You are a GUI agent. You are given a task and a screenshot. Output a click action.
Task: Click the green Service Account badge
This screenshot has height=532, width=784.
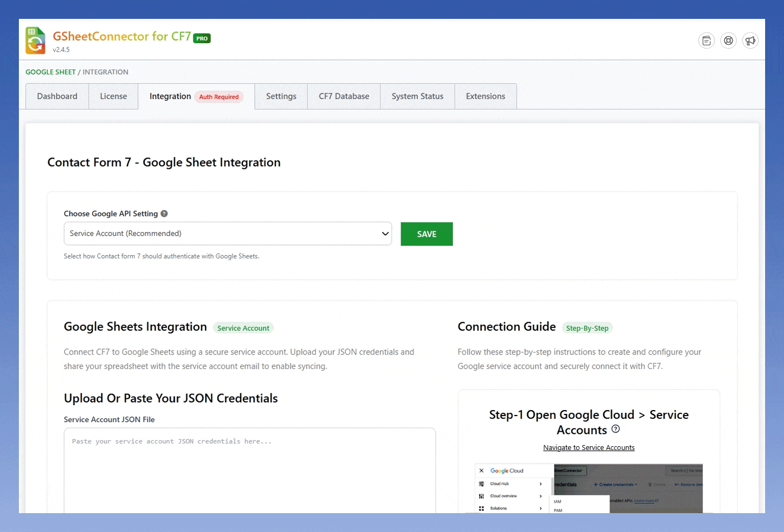point(243,328)
